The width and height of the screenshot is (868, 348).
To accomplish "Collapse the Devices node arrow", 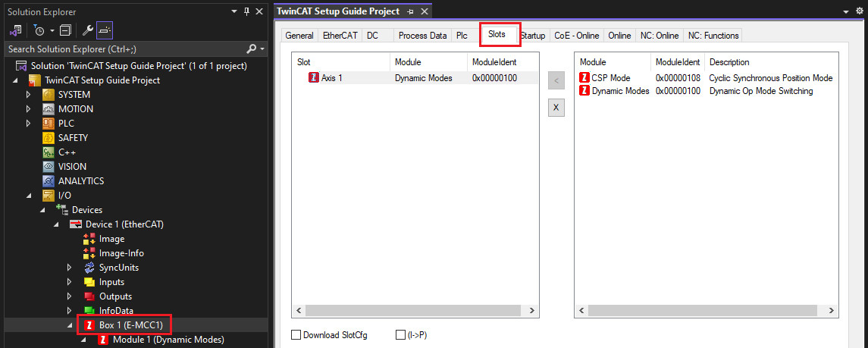I will tap(42, 210).
